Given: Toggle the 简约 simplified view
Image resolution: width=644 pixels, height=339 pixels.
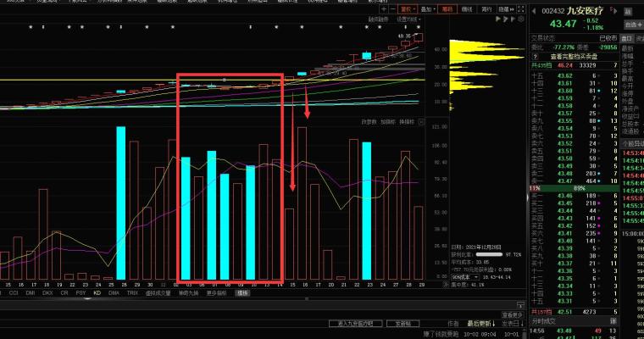Looking at the screenshot, I should click(487, 9).
